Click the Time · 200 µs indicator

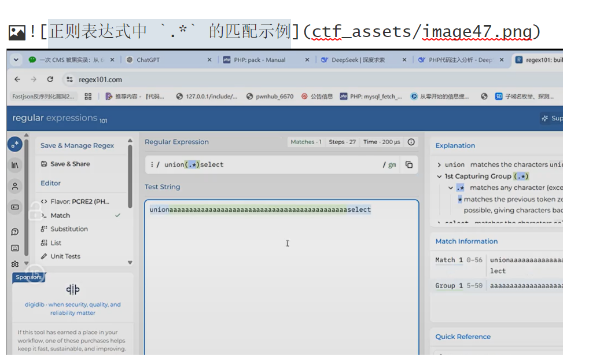pyautogui.click(x=381, y=142)
